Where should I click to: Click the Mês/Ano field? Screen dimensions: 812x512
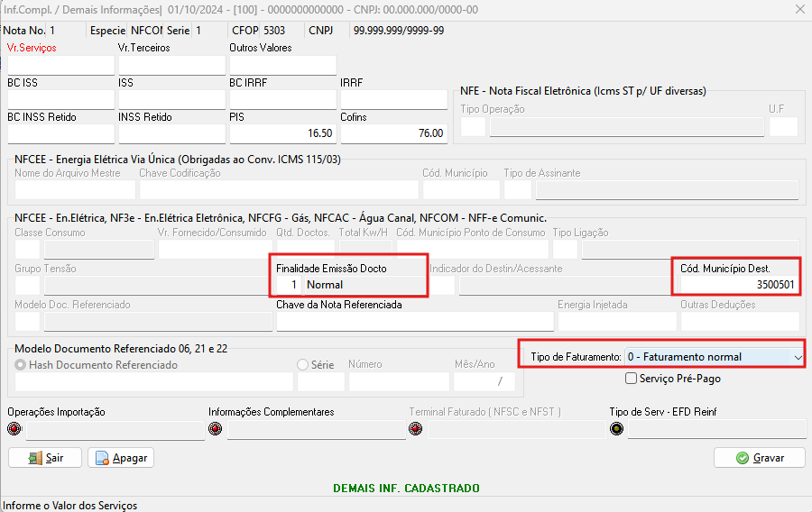pos(484,381)
